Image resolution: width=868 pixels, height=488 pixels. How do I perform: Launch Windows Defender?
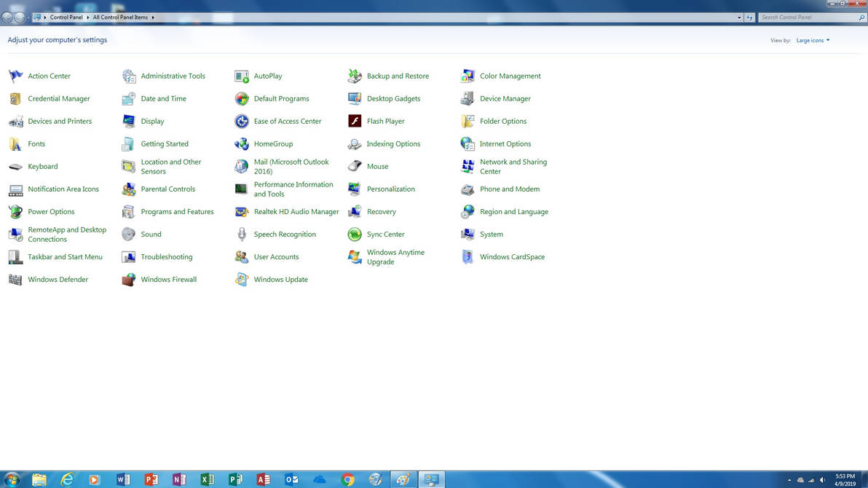[x=57, y=279]
